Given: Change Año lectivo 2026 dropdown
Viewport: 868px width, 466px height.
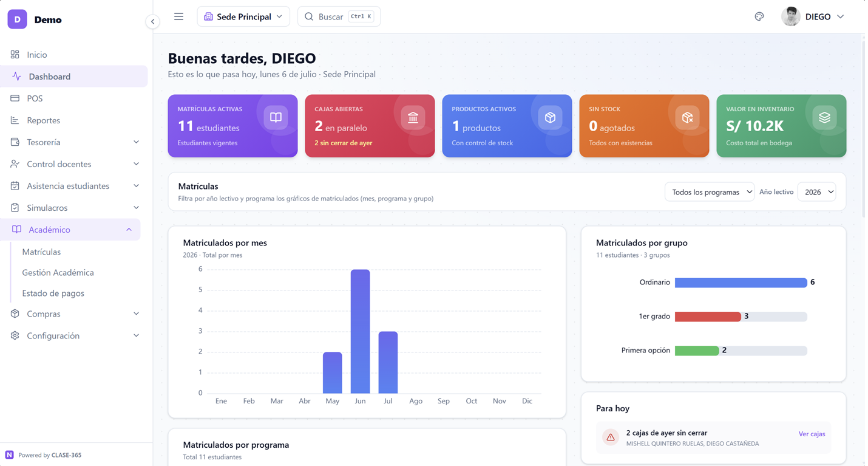Looking at the screenshot, I should click(816, 192).
